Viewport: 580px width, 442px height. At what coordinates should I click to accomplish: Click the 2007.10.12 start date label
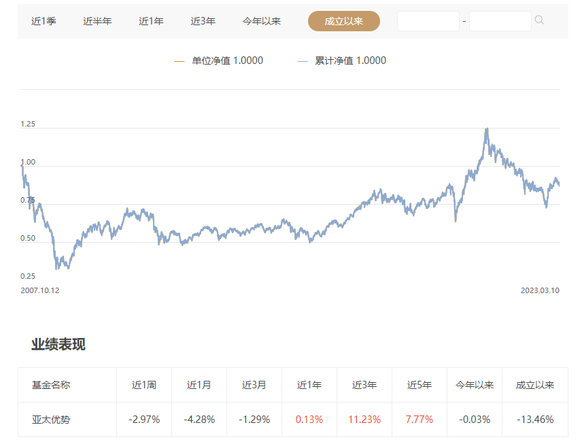[40, 290]
